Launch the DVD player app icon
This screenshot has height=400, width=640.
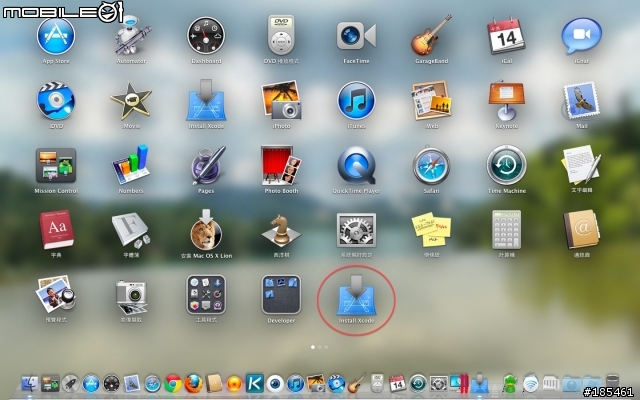coord(281,35)
